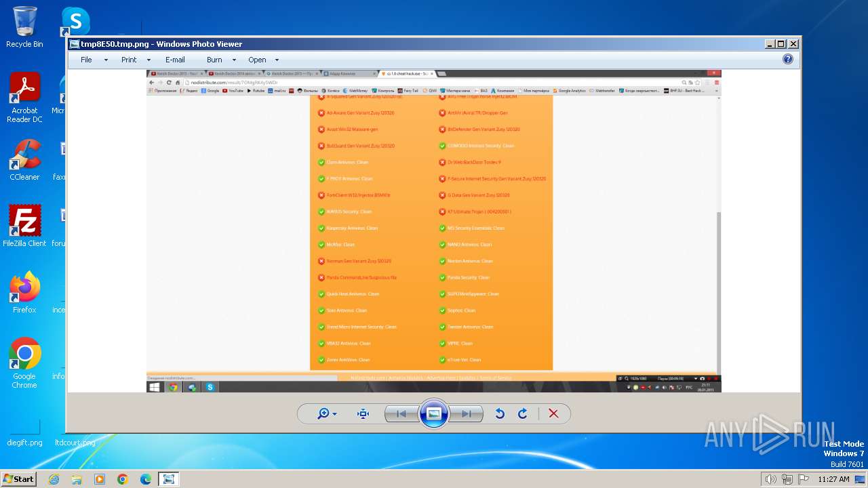
Task: Expand the Burn dropdown arrow
Action: pos(234,60)
